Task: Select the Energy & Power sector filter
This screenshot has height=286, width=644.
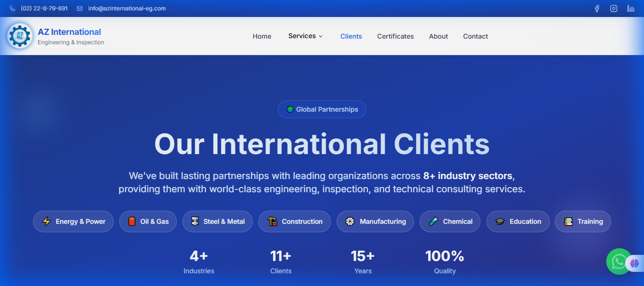Action: pos(73,221)
